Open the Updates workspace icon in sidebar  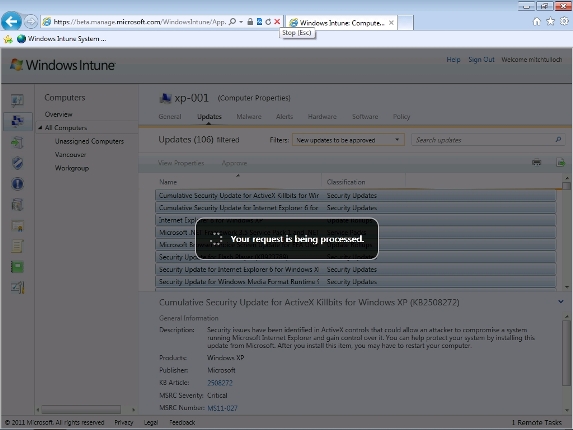click(x=17, y=142)
